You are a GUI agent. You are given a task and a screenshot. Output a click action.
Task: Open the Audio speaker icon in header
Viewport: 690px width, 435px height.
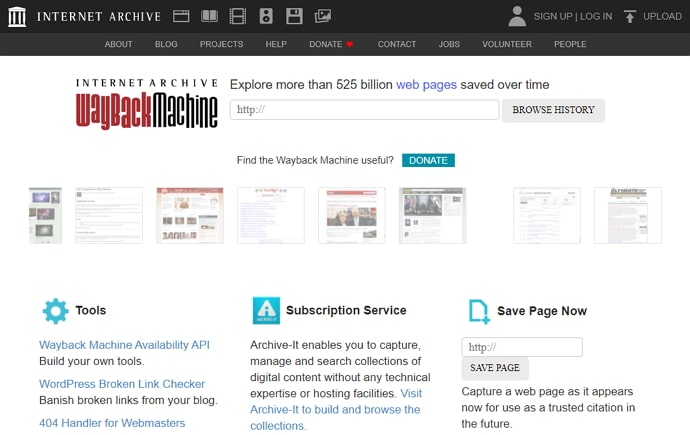click(266, 16)
